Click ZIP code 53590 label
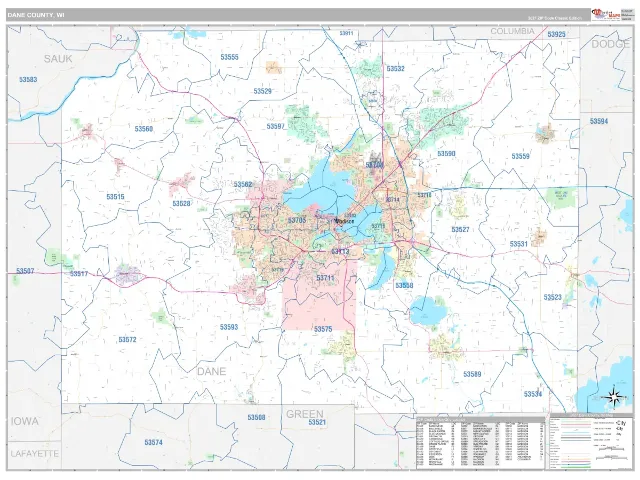Image resolution: width=640 pixels, height=480 pixels. [446, 153]
